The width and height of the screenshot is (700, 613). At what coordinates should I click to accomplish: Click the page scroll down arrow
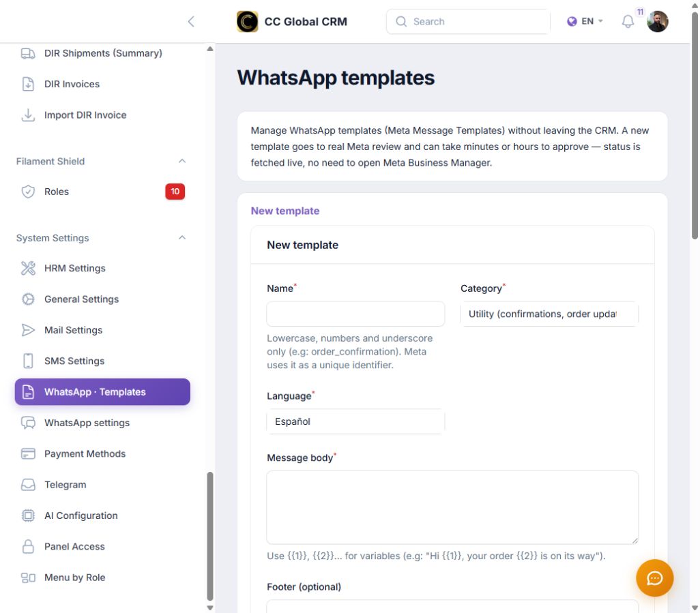(695, 608)
